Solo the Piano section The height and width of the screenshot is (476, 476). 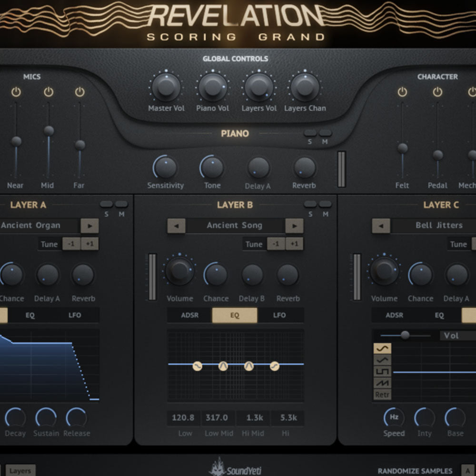tap(310, 133)
